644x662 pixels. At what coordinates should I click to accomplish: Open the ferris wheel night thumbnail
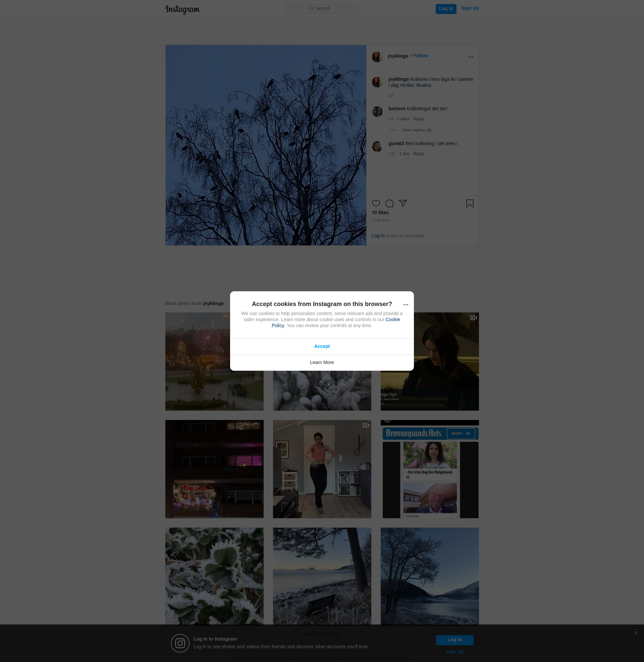point(214,361)
